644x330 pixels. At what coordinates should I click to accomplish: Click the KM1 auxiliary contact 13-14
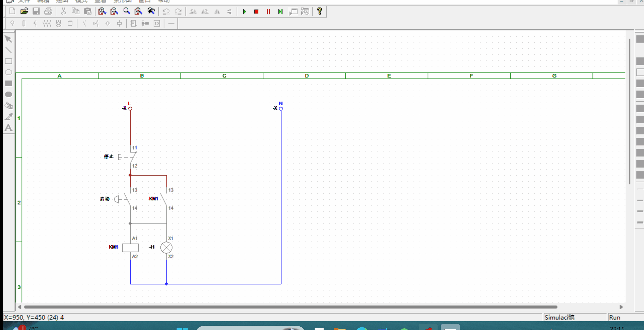click(x=164, y=199)
